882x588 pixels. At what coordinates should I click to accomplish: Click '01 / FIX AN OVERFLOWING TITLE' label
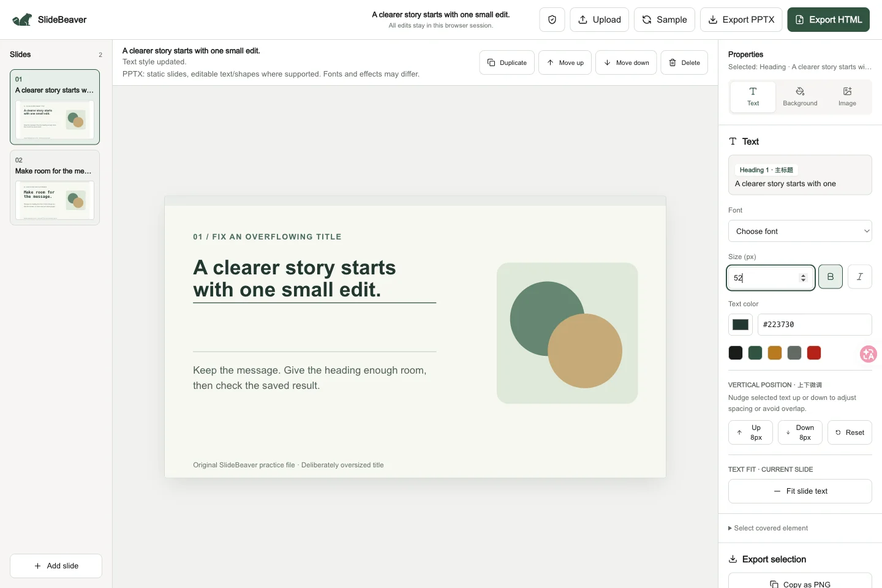[267, 236]
